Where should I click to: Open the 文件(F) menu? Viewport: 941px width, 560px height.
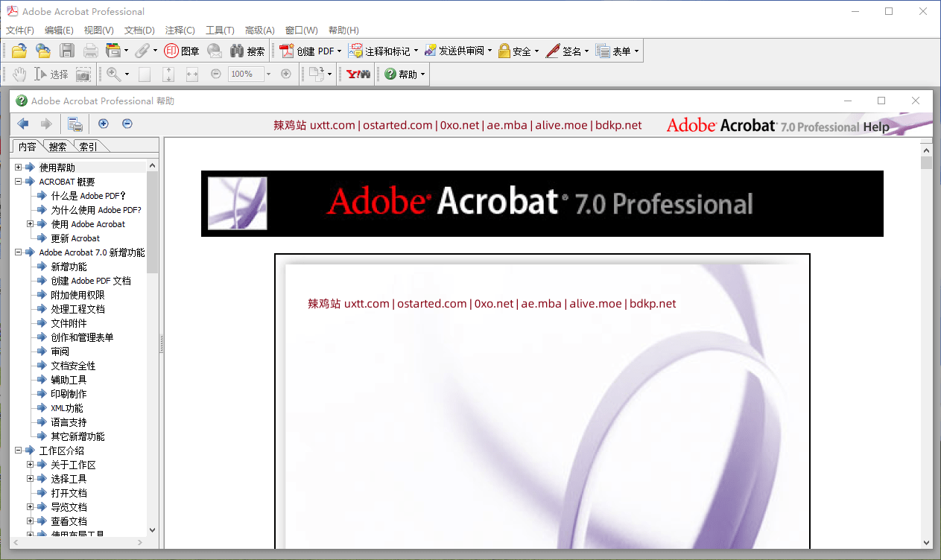[x=20, y=31]
